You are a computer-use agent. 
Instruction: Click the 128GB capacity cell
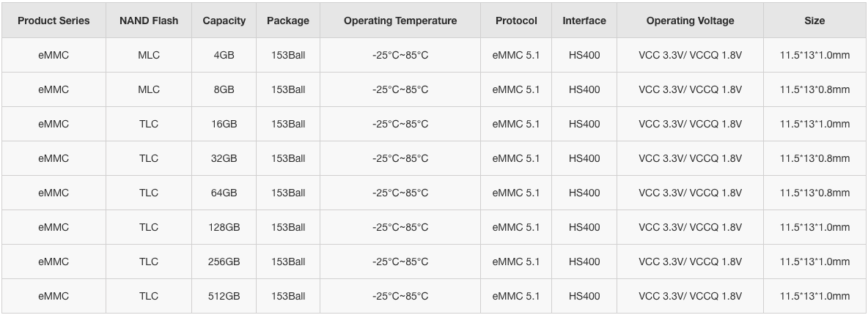pyautogui.click(x=224, y=227)
